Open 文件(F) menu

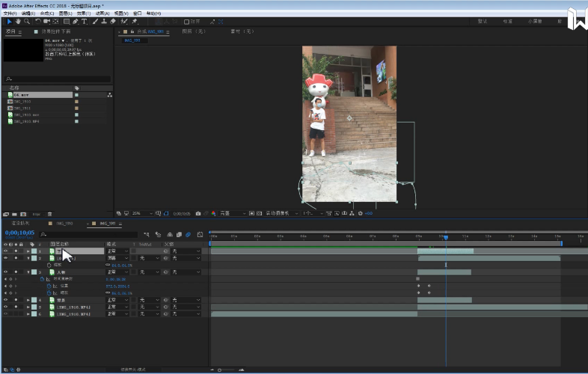pyautogui.click(x=10, y=13)
